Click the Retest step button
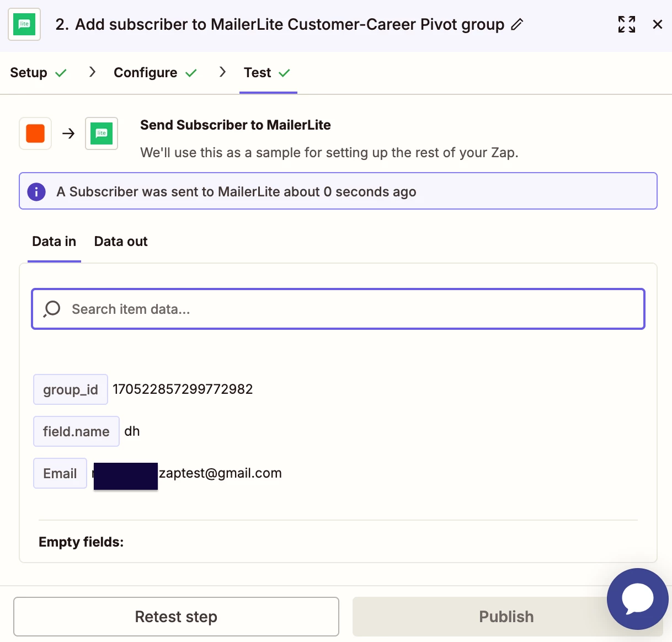This screenshot has width=672, height=642. pos(176,617)
